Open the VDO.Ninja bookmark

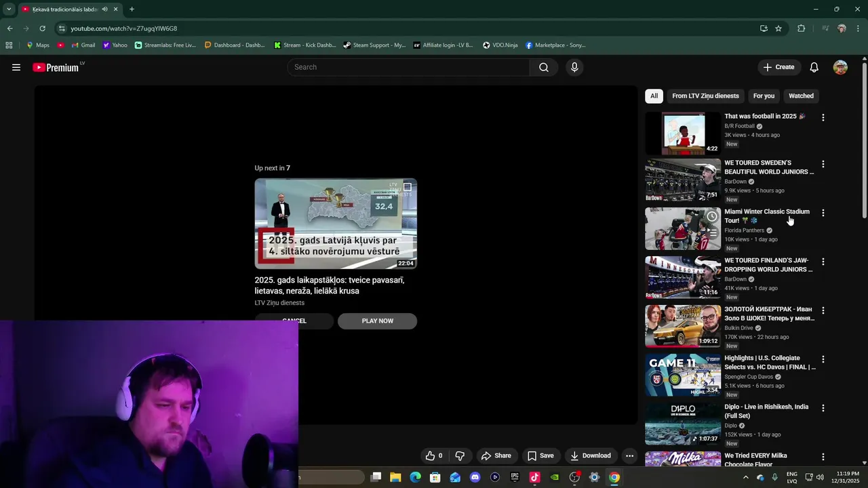coord(500,45)
